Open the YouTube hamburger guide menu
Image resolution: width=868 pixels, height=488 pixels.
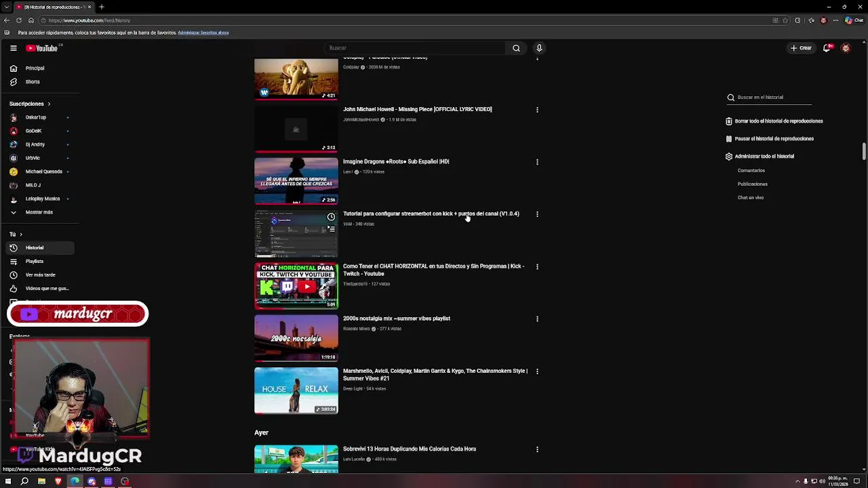coord(13,48)
